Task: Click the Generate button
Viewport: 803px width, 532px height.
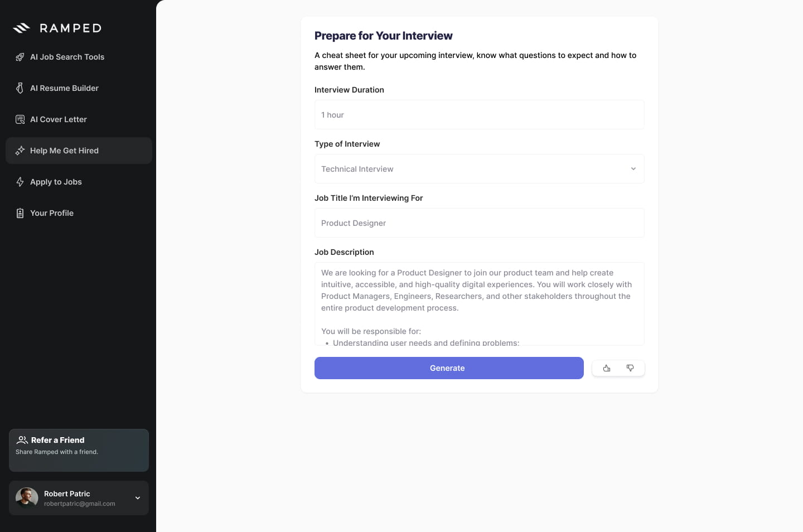Action: point(449,368)
